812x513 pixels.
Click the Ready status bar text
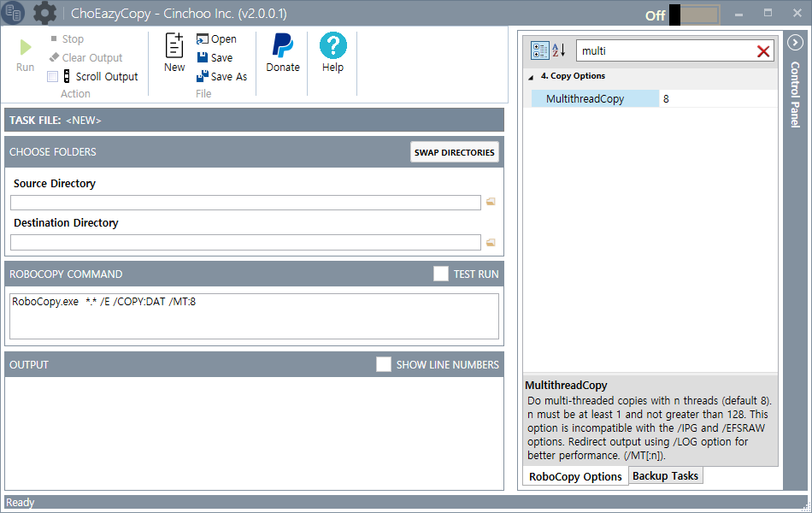point(21,502)
